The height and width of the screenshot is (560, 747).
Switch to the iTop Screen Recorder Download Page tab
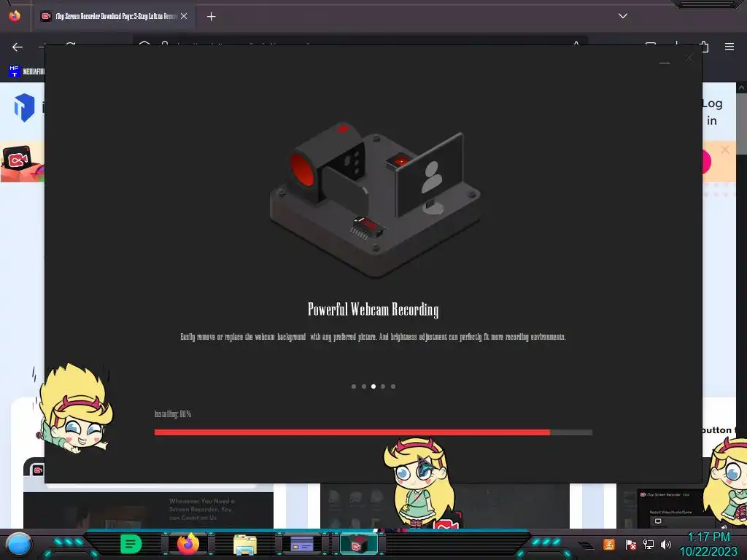point(113,16)
